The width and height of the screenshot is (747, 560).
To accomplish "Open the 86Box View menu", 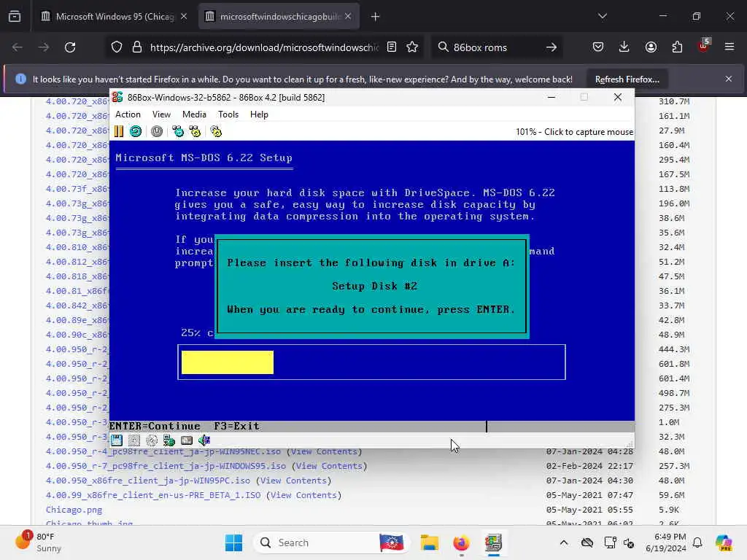I will click(x=161, y=114).
